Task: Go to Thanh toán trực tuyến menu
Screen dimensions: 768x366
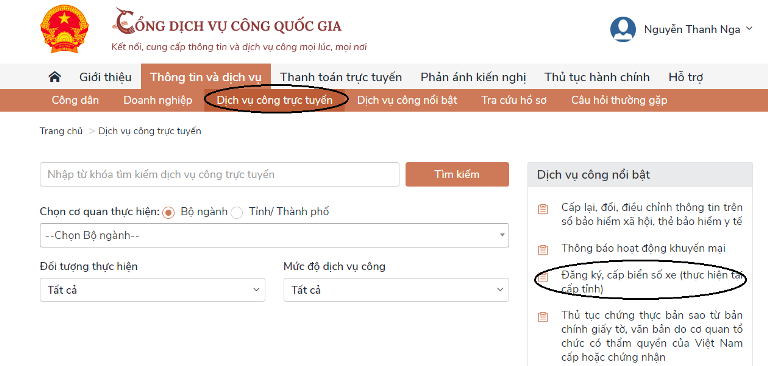Action: click(x=341, y=77)
